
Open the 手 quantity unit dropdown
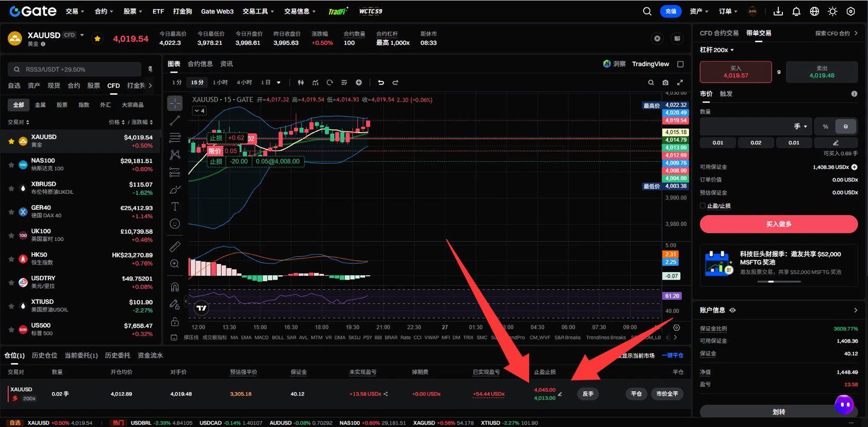click(800, 126)
